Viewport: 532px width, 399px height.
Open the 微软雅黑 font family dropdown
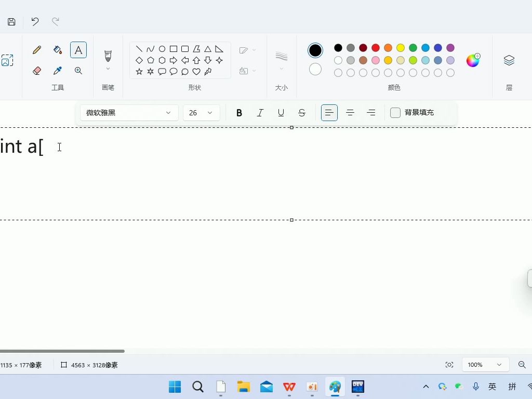click(128, 112)
